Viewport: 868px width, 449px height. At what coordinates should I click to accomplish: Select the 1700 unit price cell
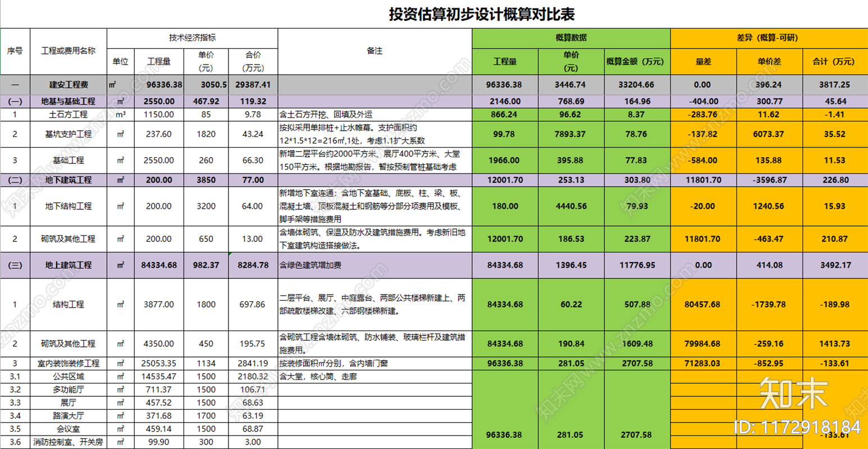206,416
